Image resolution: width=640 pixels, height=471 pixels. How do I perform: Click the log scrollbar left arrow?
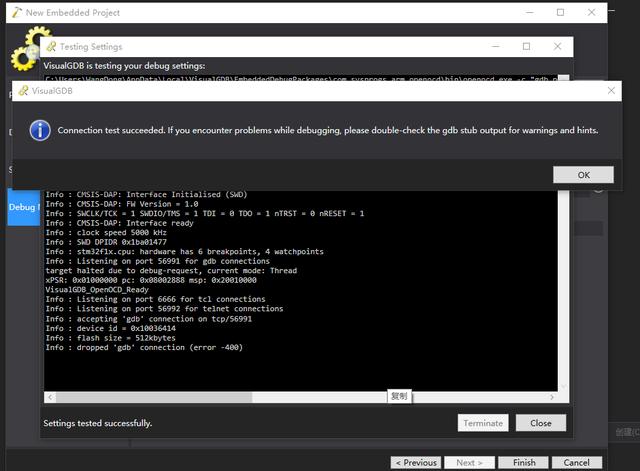click(x=50, y=397)
